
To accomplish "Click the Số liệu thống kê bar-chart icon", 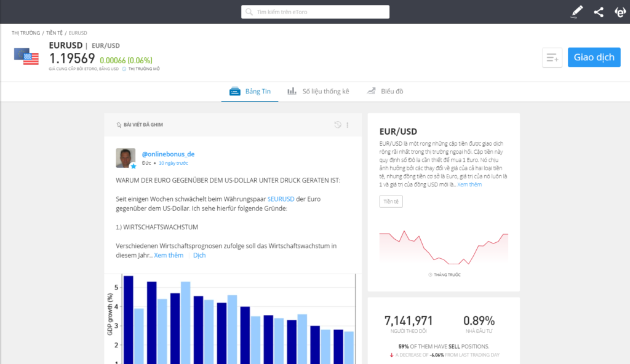I will [292, 91].
